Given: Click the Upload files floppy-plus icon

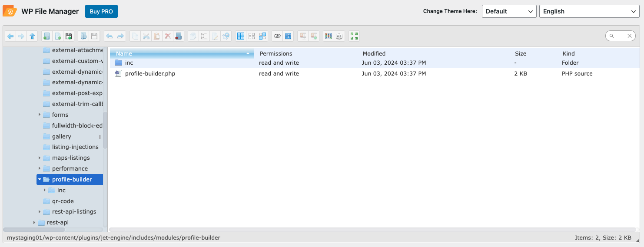Looking at the screenshot, I should pyautogui.click(x=69, y=36).
